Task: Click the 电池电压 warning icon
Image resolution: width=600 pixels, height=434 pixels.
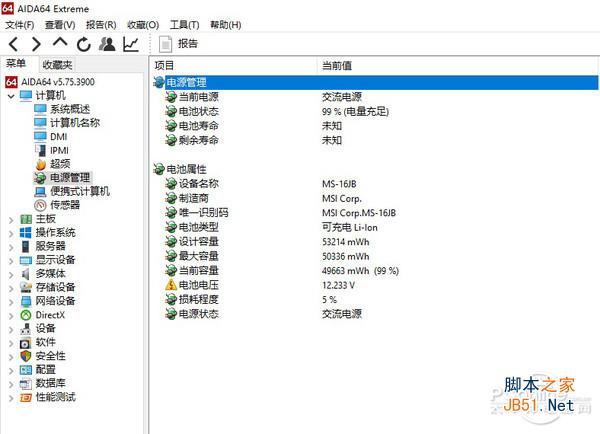Action: point(171,285)
